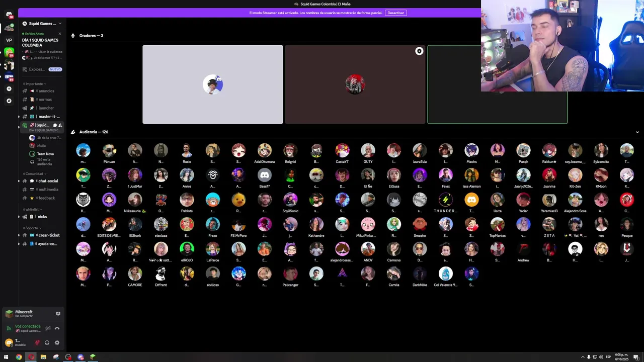The height and width of the screenshot is (362, 644).
Task: Open the multimedia channel
Action: tap(42, 190)
